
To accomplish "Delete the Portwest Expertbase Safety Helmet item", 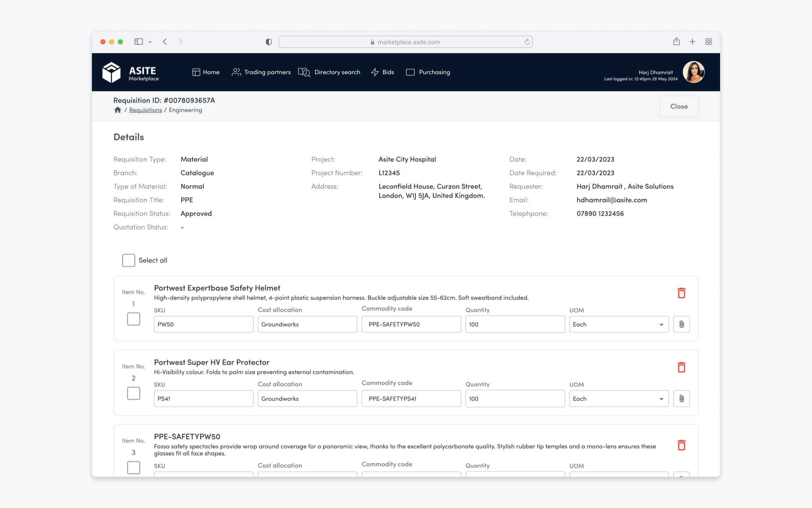I will (x=681, y=293).
